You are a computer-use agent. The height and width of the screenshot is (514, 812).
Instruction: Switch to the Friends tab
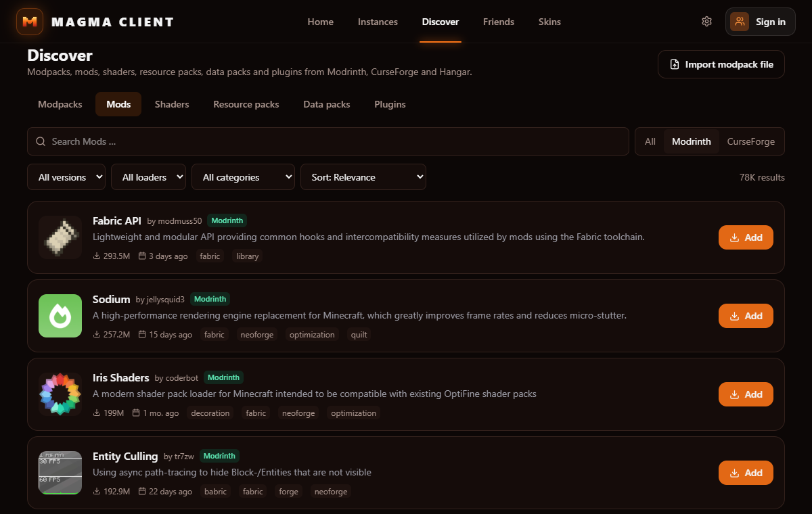(x=499, y=22)
